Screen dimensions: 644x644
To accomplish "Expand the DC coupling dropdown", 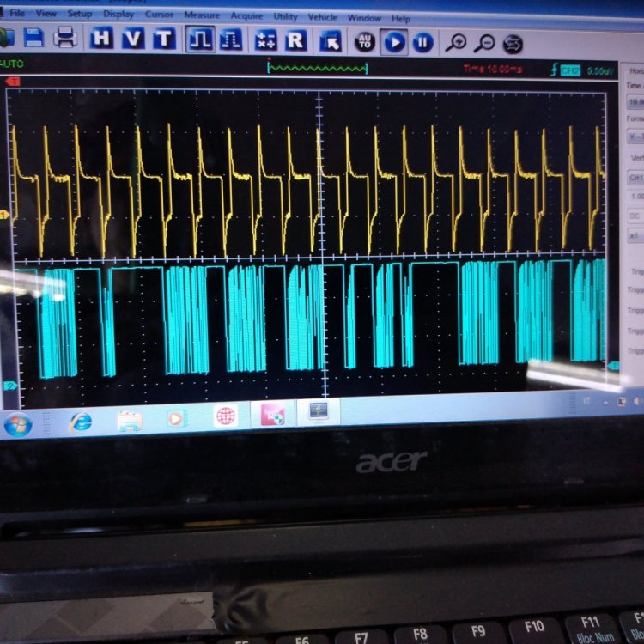I will tap(635, 216).
